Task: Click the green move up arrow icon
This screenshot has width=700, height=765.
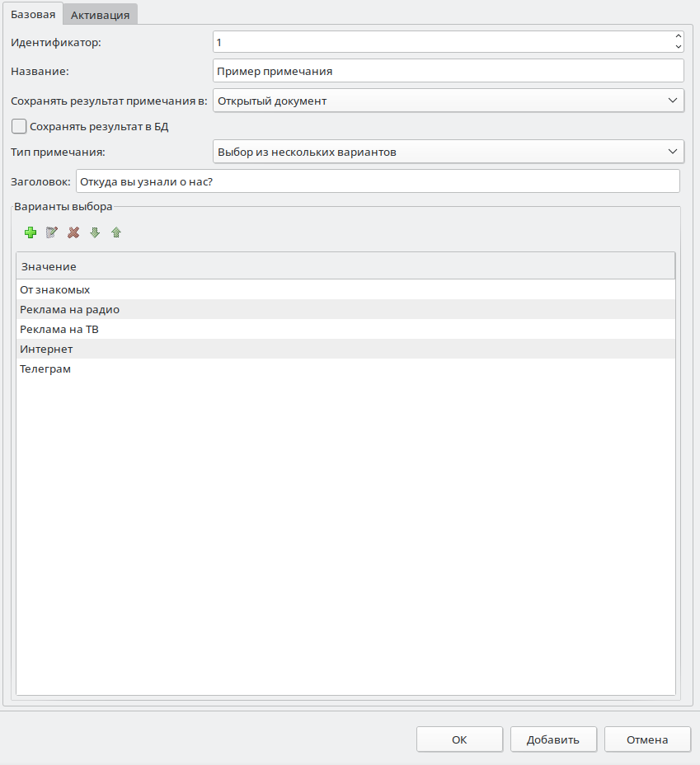Action: (116, 233)
